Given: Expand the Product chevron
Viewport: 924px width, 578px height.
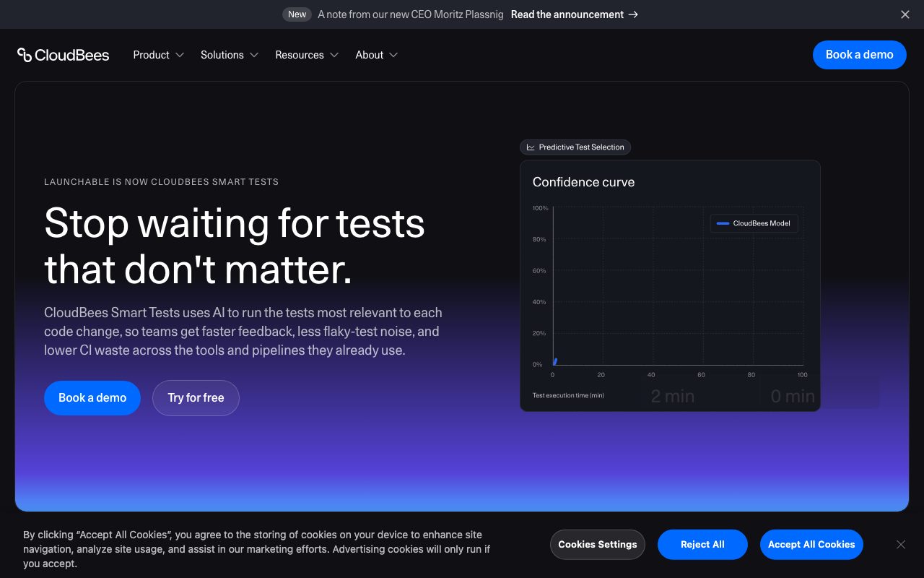Looking at the screenshot, I should point(180,55).
